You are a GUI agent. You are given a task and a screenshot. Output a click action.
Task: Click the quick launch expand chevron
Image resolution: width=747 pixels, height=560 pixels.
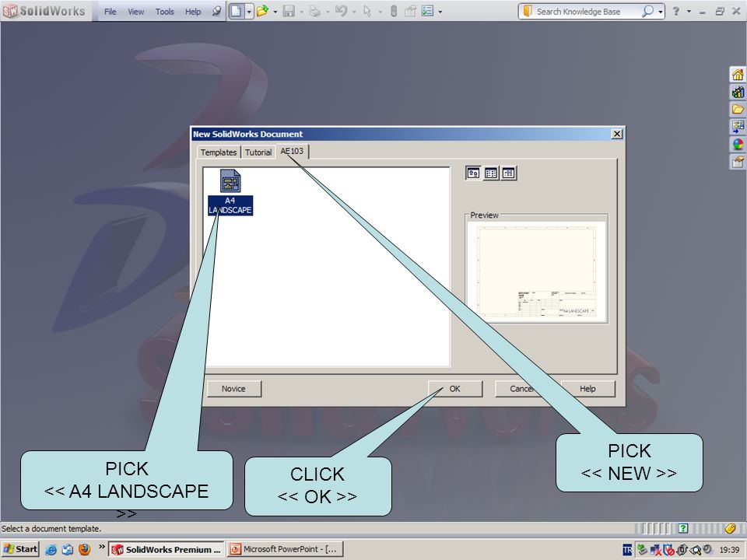click(x=101, y=546)
